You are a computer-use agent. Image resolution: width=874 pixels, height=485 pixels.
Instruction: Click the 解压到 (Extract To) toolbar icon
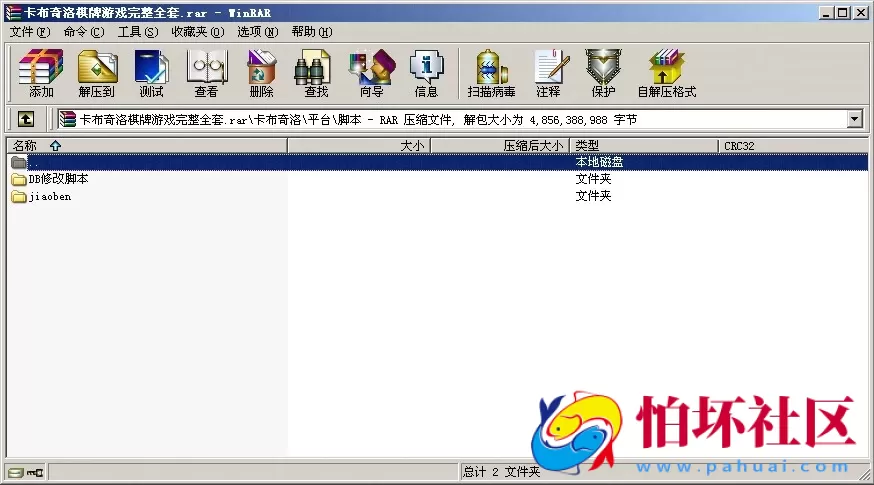click(97, 73)
